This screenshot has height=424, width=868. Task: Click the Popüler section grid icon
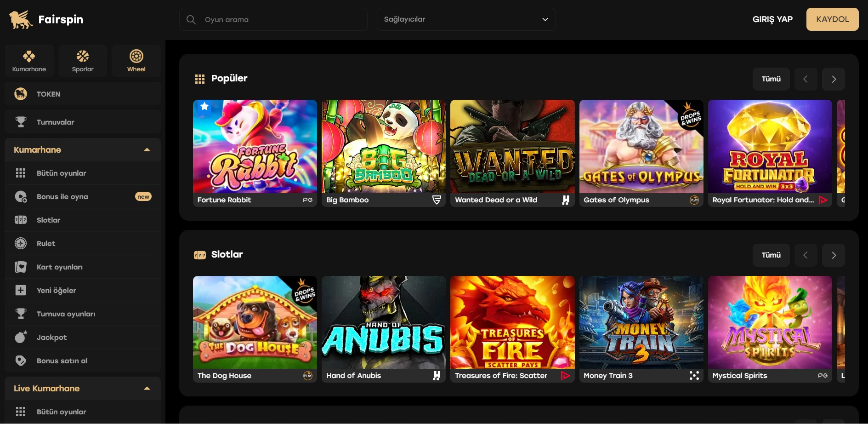pos(200,79)
